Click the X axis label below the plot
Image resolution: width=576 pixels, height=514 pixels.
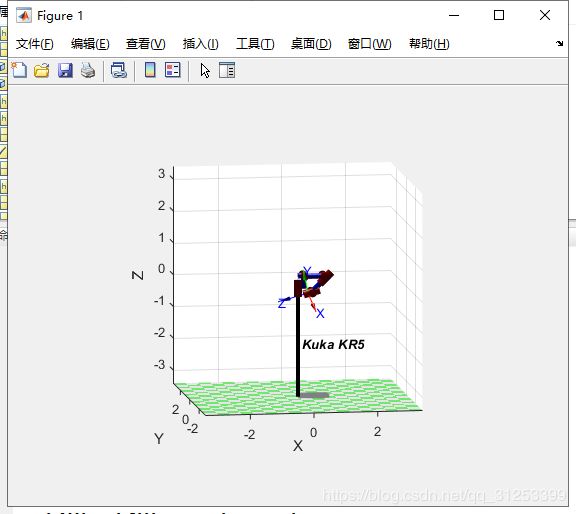[298, 446]
